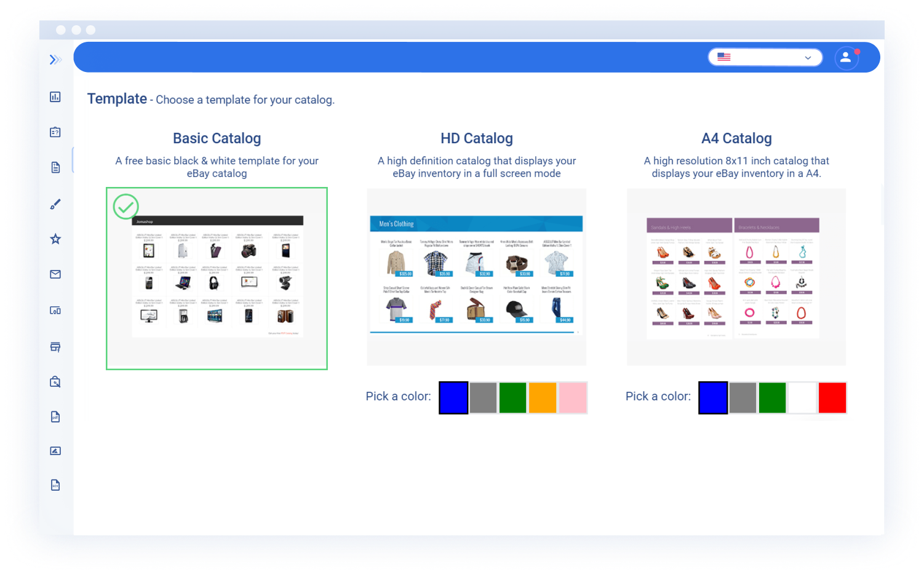Select the A4 Catalog template thumbnail

pos(736,277)
